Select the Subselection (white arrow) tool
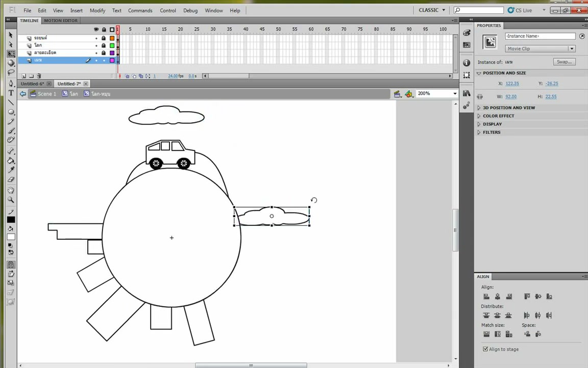Screen dimensions: 588x368 [11, 44]
